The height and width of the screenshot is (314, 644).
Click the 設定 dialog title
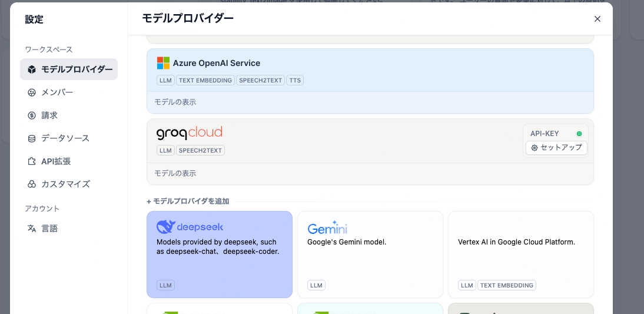[x=34, y=19]
